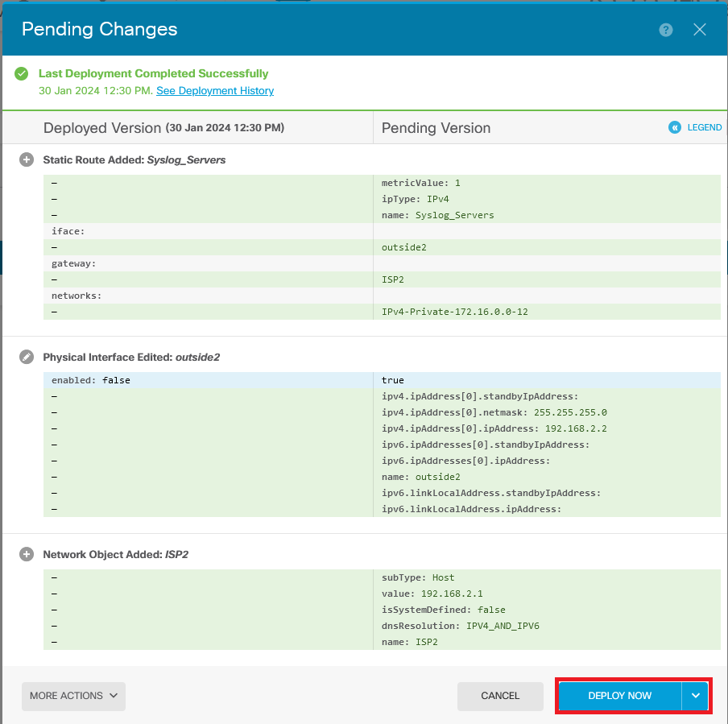Click the '30 Jan 2024 12:30 PM.' timestamp
728x724 pixels.
point(96,90)
